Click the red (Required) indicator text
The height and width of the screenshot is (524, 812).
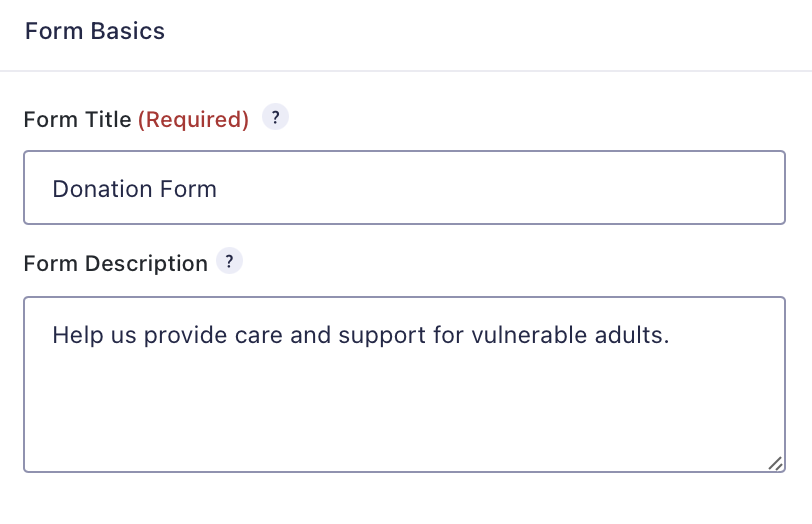pyautogui.click(x=193, y=120)
